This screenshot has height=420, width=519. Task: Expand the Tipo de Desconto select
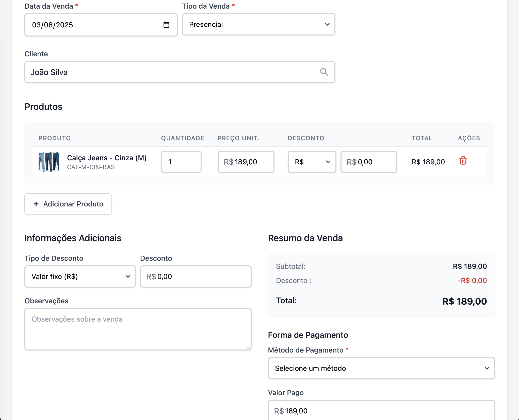[80, 276]
